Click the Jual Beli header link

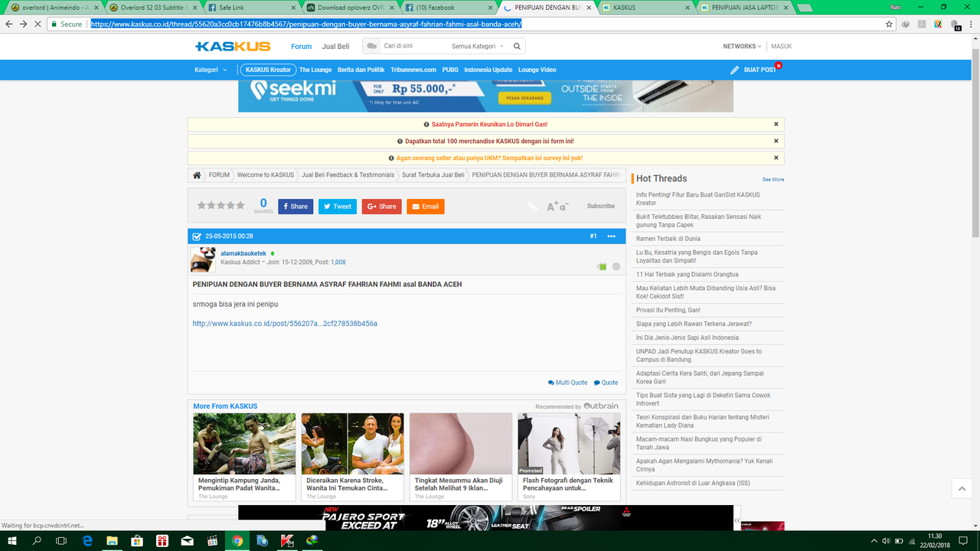point(335,47)
